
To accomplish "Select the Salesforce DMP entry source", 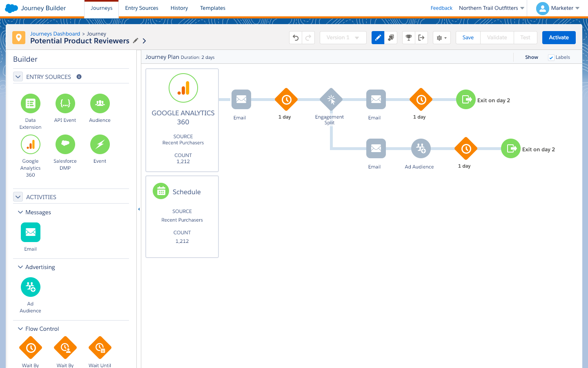I will (65, 144).
